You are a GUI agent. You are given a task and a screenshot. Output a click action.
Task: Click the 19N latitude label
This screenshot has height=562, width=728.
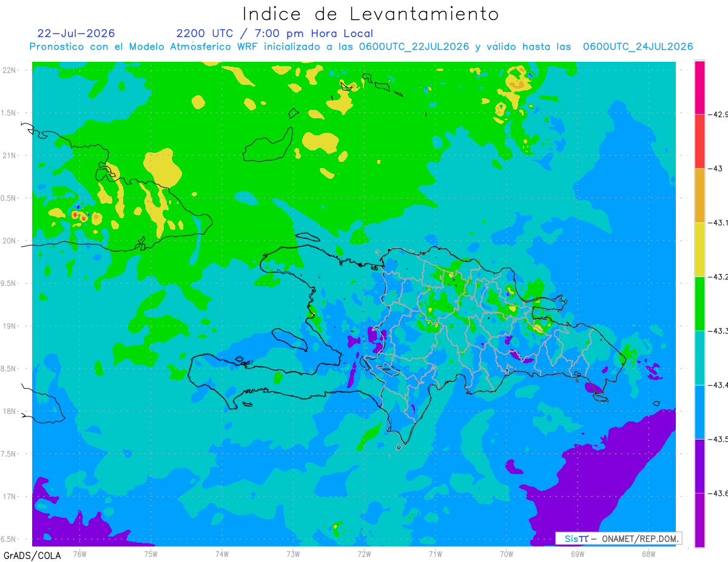coord(10,326)
